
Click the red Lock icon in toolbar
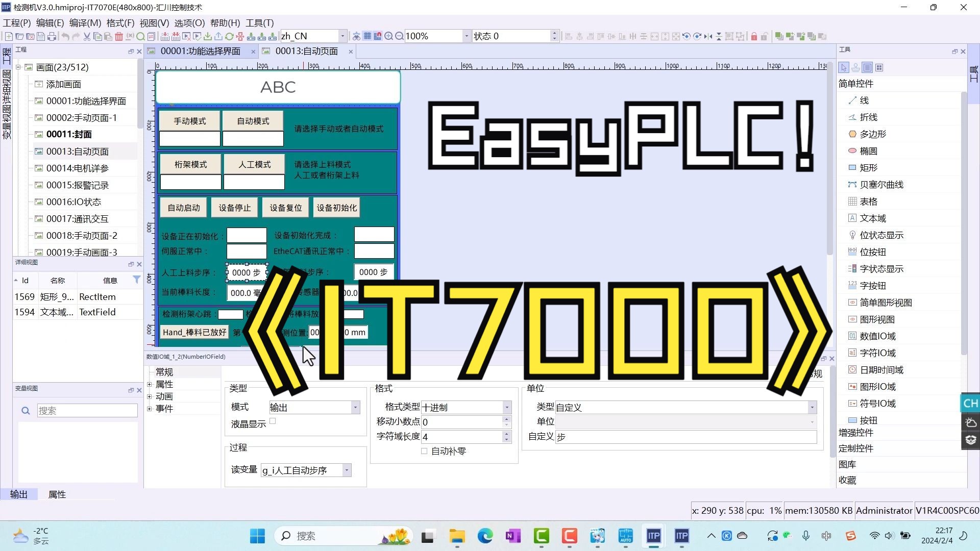point(754,36)
